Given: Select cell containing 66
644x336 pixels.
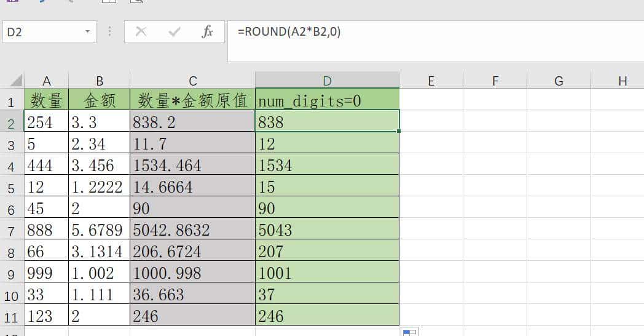Looking at the screenshot, I should click(x=47, y=250).
